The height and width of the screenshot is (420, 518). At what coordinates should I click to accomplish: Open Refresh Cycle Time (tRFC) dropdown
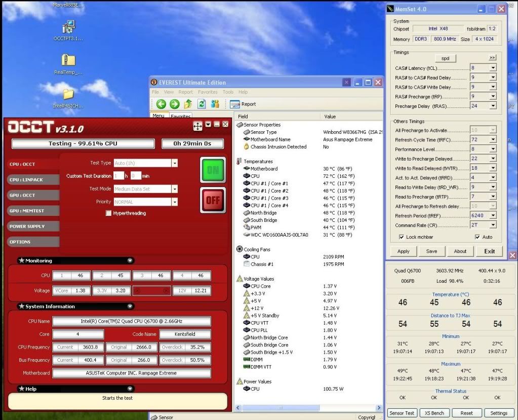click(x=493, y=139)
